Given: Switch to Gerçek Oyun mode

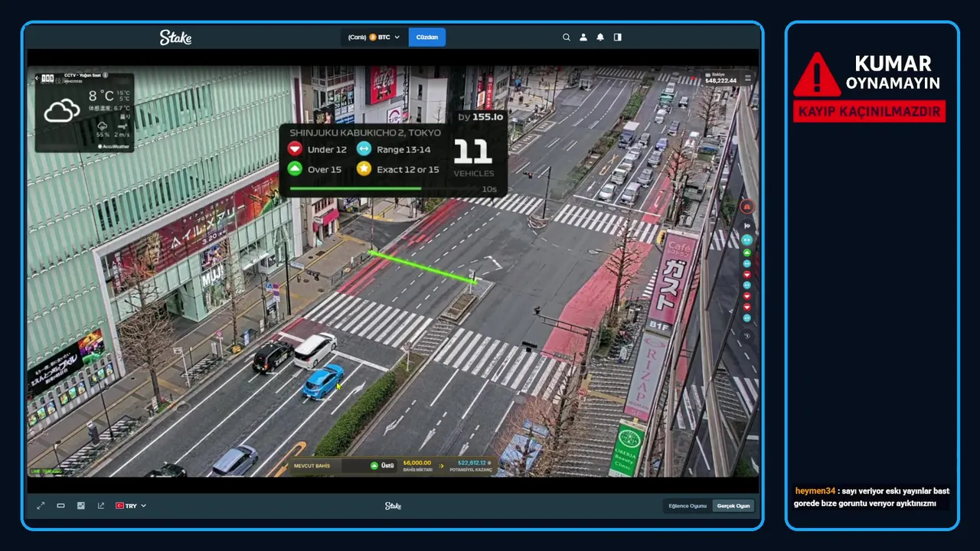Looking at the screenshot, I should click(733, 506).
